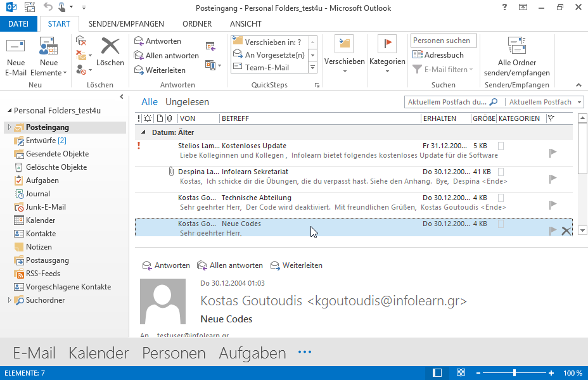Collapse the Datum: Älter group
This screenshot has height=380, width=588.
[x=143, y=132]
